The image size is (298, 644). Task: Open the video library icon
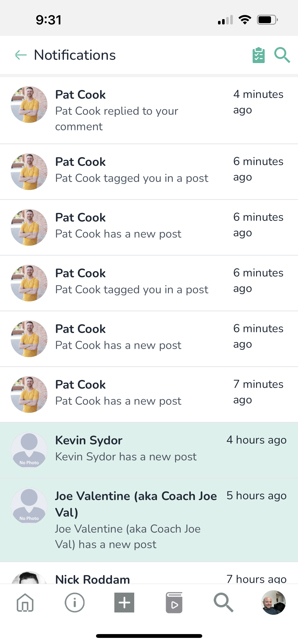click(174, 602)
